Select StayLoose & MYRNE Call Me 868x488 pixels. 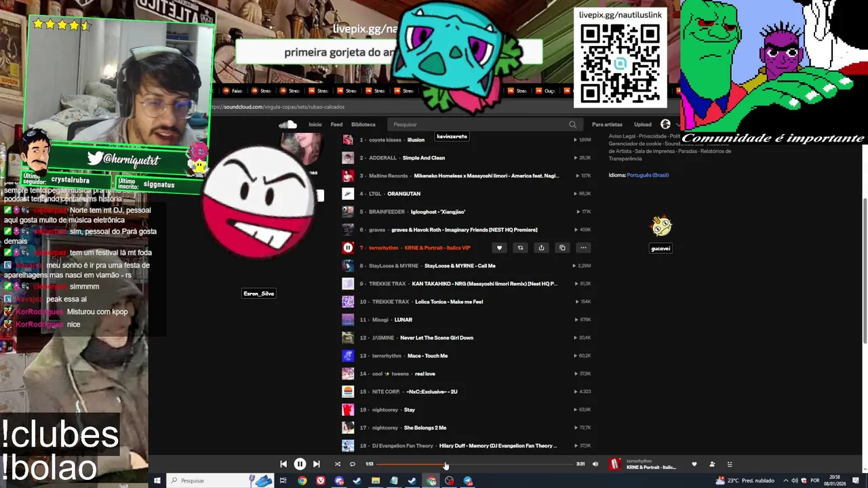[x=466, y=266]
